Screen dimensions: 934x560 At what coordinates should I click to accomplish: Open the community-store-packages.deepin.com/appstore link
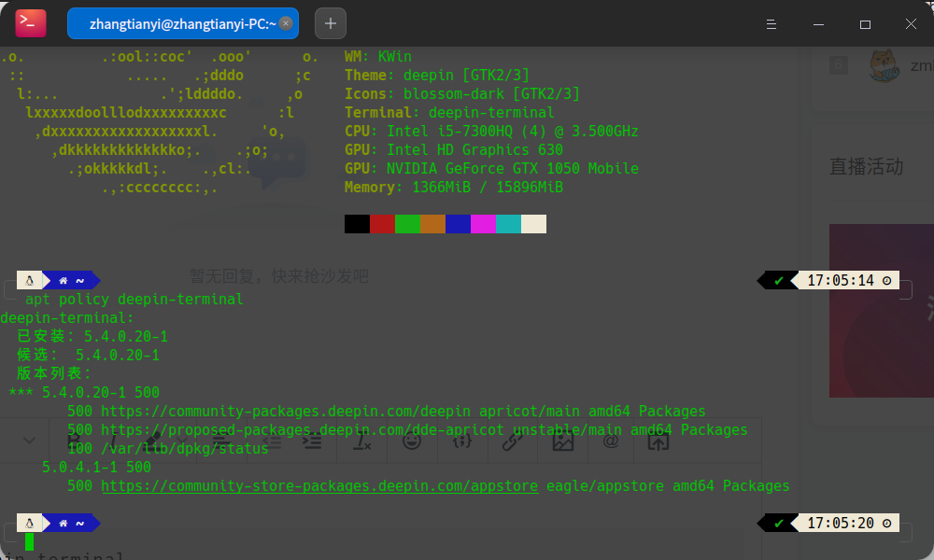[319, 485]
